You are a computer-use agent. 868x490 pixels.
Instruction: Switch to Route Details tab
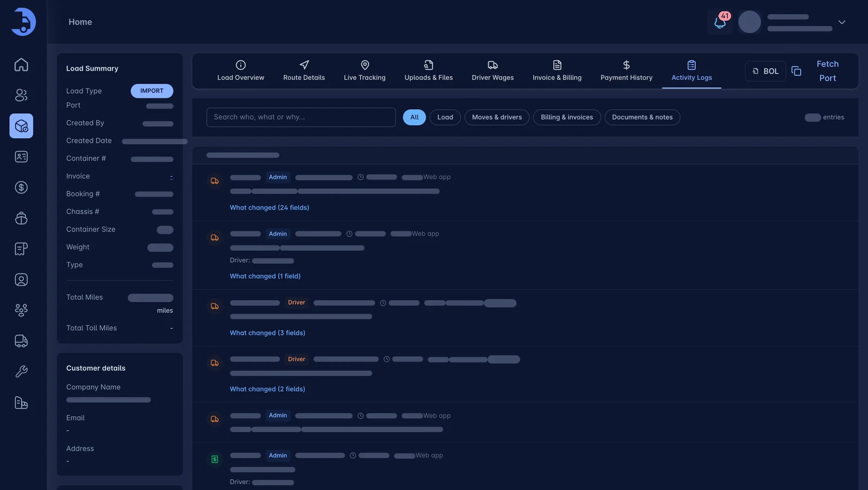point(304,71)
